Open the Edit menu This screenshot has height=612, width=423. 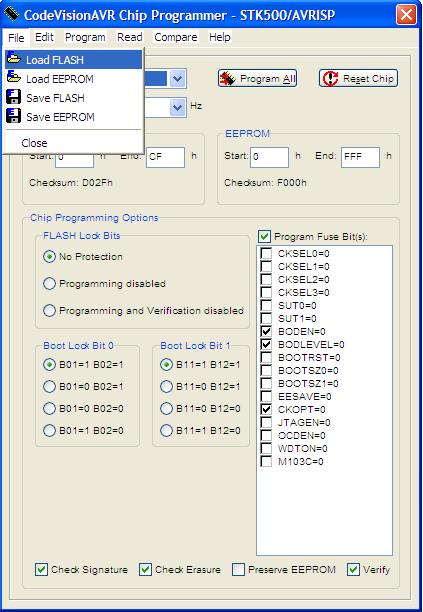[x=44, y=37]
